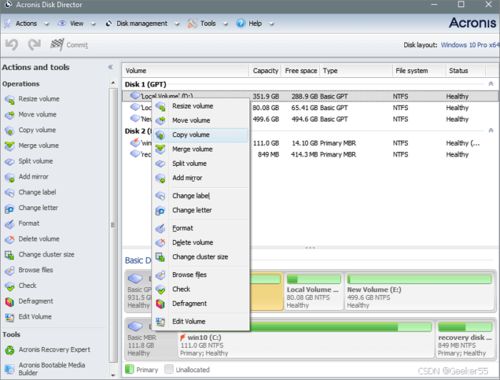Choose Format in context menu
500x380 pixels.
(x=201, y=228)
